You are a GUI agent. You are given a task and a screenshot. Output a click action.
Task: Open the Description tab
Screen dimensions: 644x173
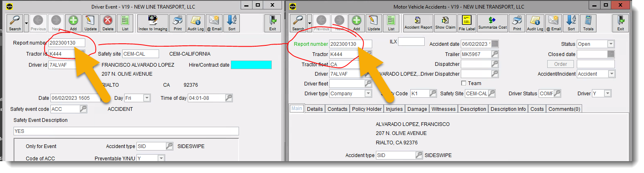pyautogui.click(x=473, y=109)
